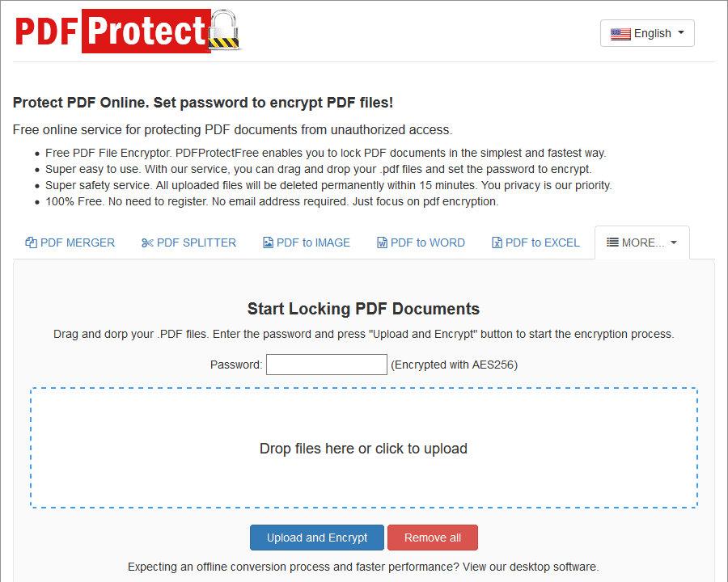Expand the MORE... tools dropdown caret

[674, 242]
